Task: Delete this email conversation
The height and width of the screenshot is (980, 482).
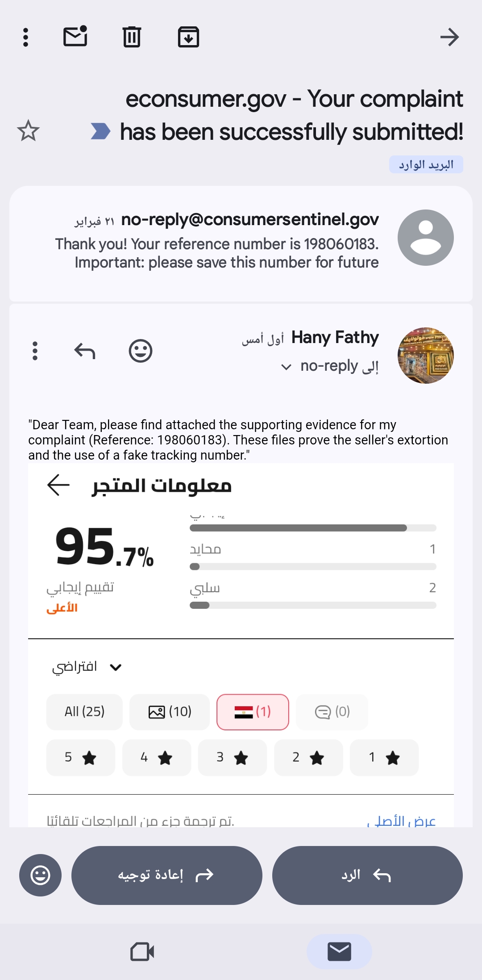Action: click(x=132, y=37)
